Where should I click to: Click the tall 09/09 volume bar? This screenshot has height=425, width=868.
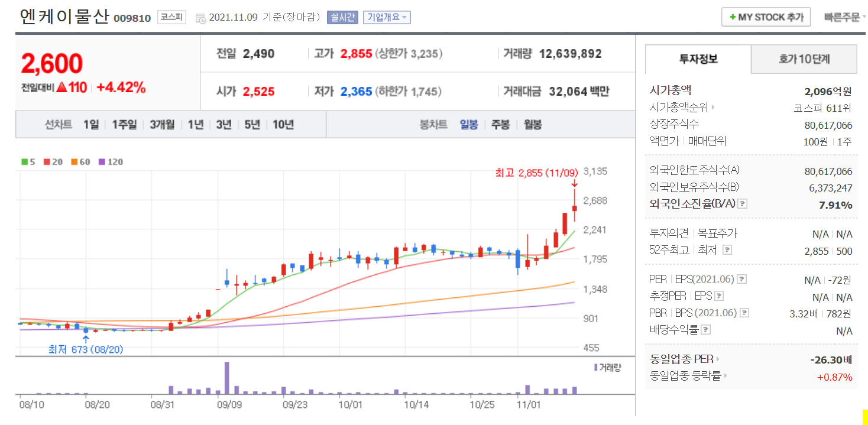pyautogui.click(x=226, y=378)
